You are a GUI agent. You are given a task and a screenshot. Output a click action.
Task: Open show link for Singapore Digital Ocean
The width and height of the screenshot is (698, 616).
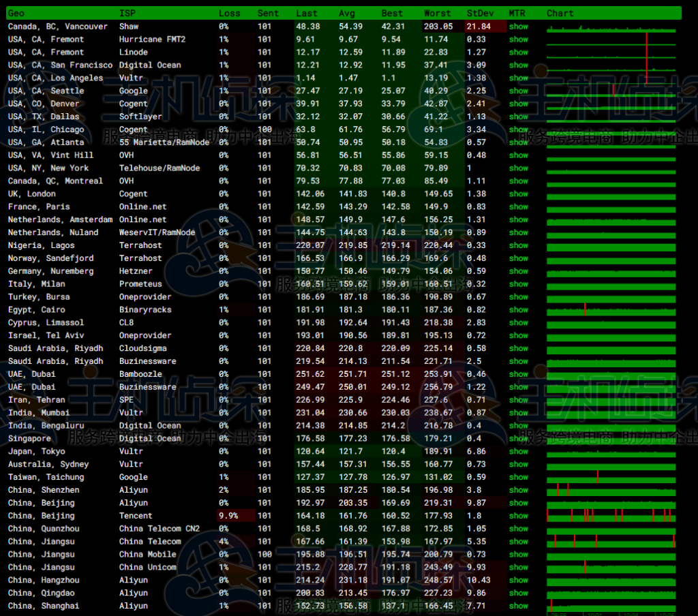point(518,439)
